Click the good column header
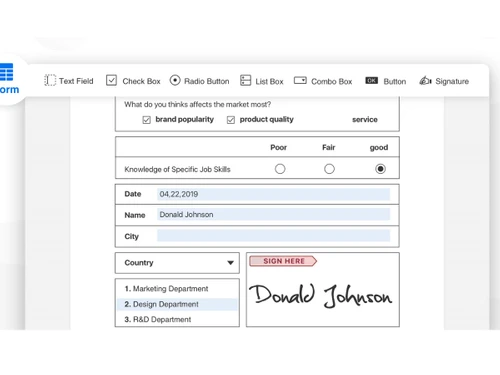500x375 pixels. [x=379, y=148]
